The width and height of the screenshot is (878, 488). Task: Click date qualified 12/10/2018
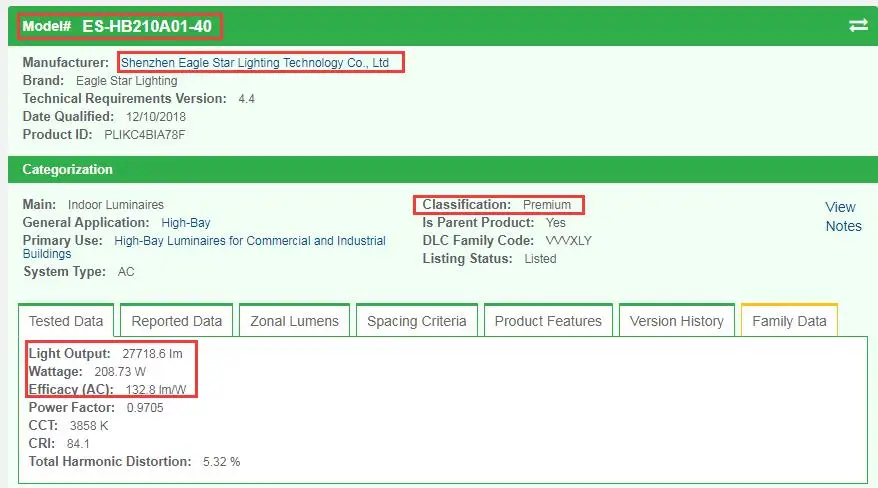tap(156, 117)
